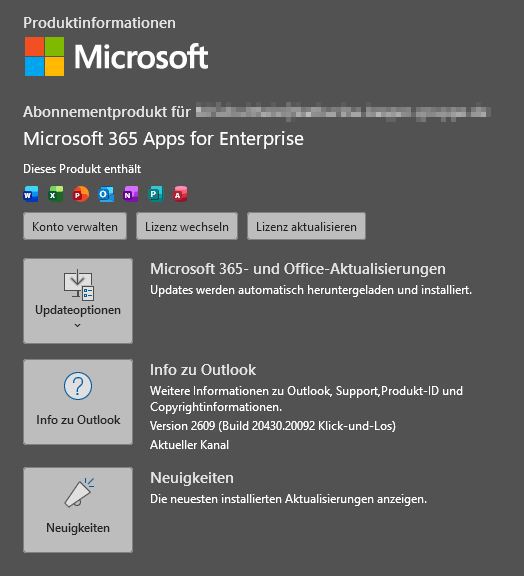Click the Neuigkeiten section heading
The height and width of the screenshot is (576, 524).
click(192, 478)
